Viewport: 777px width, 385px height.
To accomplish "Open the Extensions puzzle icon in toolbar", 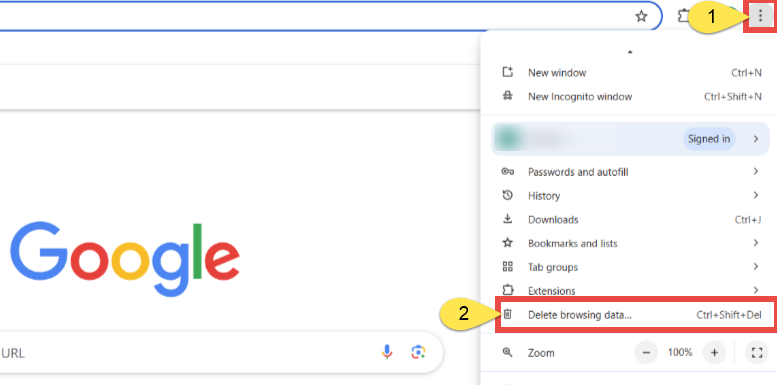I will (684, 17).
